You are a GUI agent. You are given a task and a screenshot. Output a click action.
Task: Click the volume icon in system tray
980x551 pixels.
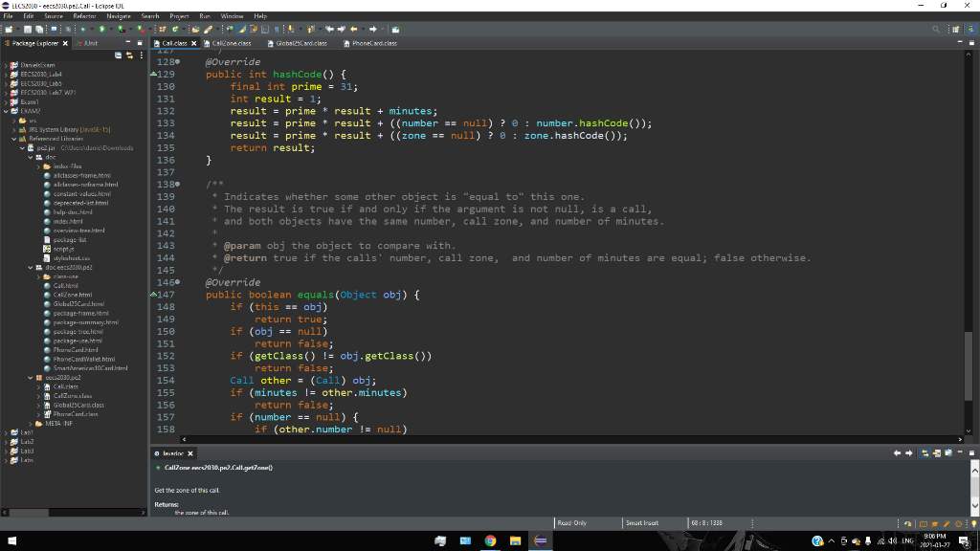click(893, 541)
